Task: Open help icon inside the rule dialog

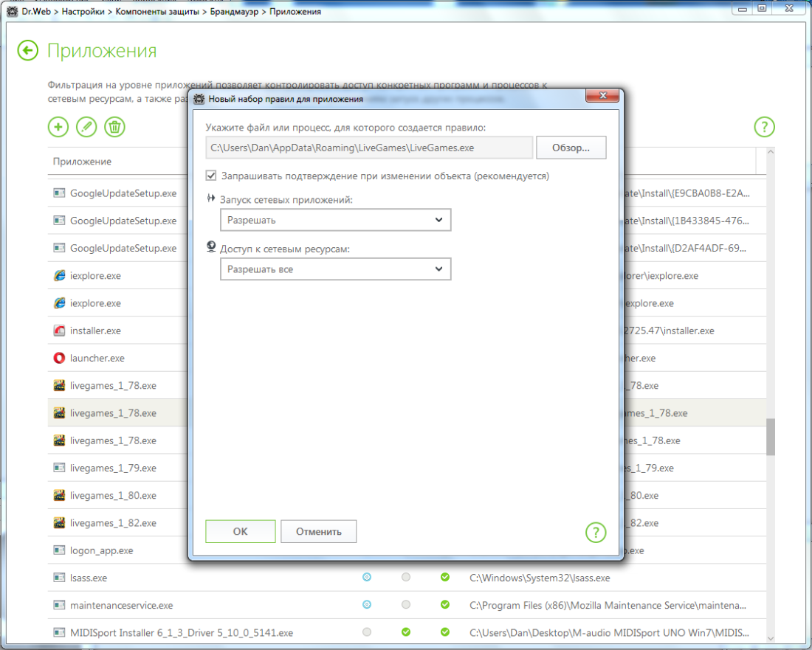Action: point(596,532)
